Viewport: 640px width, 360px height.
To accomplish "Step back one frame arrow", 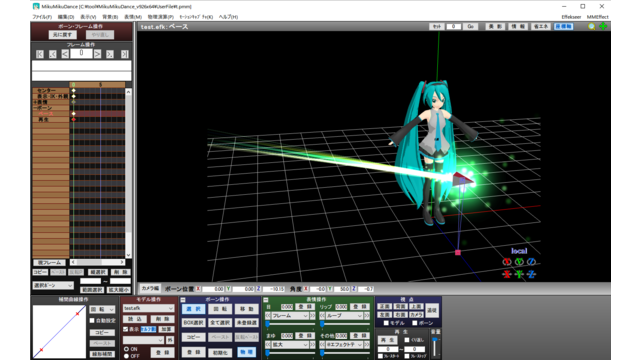I will (65, 54).
